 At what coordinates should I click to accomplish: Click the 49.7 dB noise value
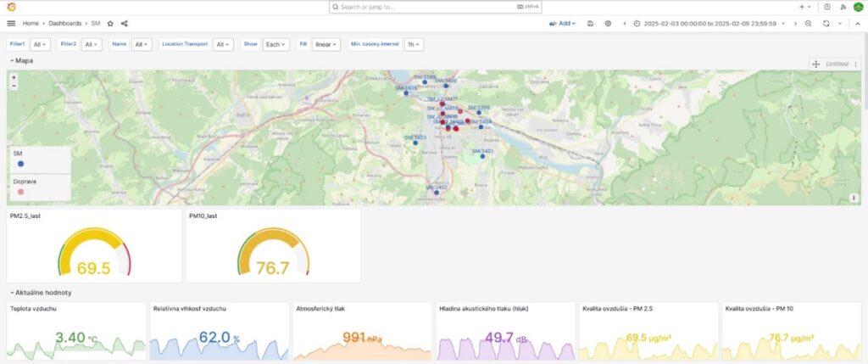click(x=505, y=338)
